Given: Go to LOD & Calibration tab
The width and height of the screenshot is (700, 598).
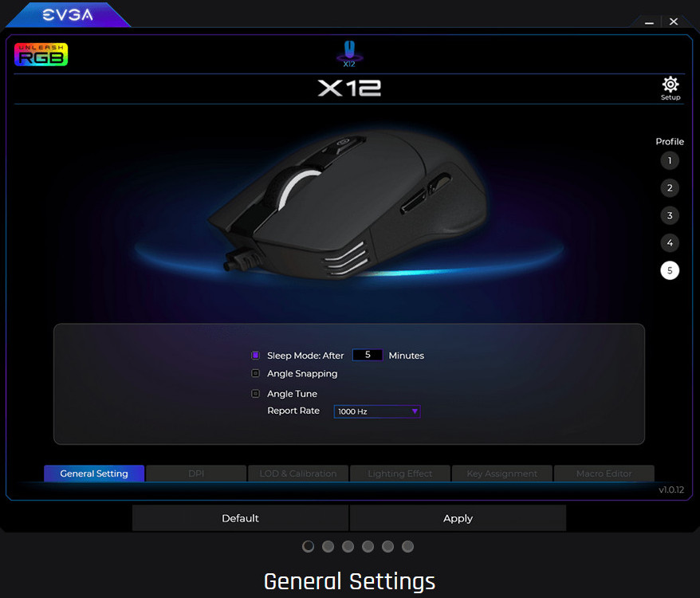Looking at the screenshot, I should [x=297, y=474].
